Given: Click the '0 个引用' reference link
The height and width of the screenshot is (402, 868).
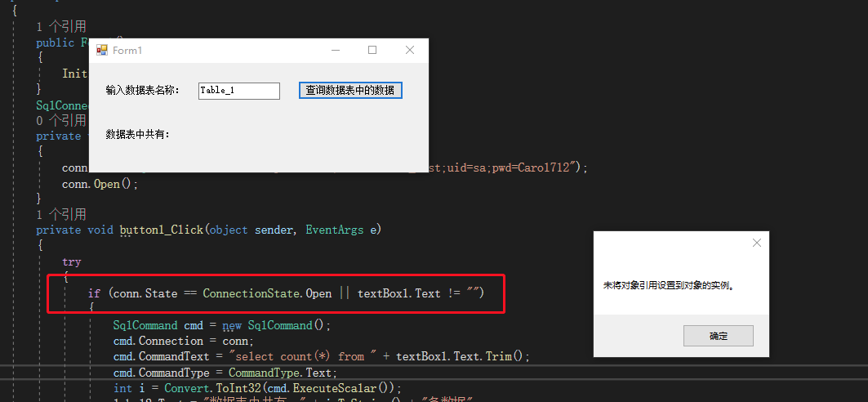Looking at the screenshot, I should click(x=61, y=120).
